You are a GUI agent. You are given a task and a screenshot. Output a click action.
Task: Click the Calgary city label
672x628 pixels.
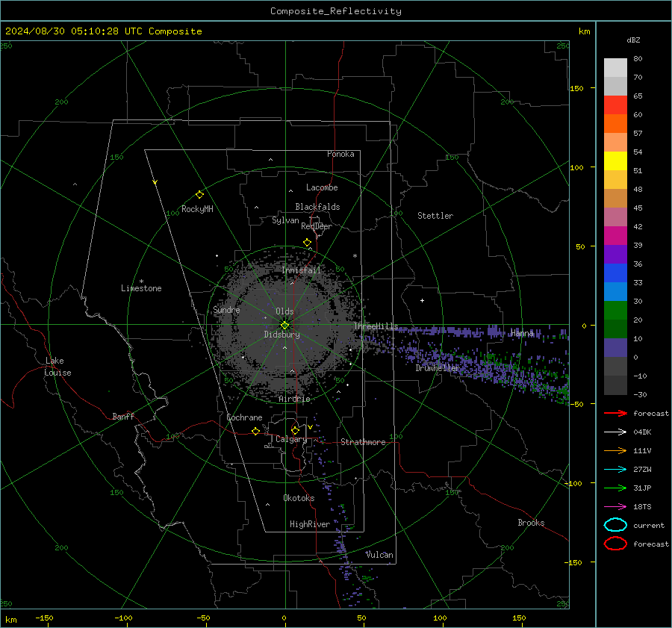tap(291, 439)
